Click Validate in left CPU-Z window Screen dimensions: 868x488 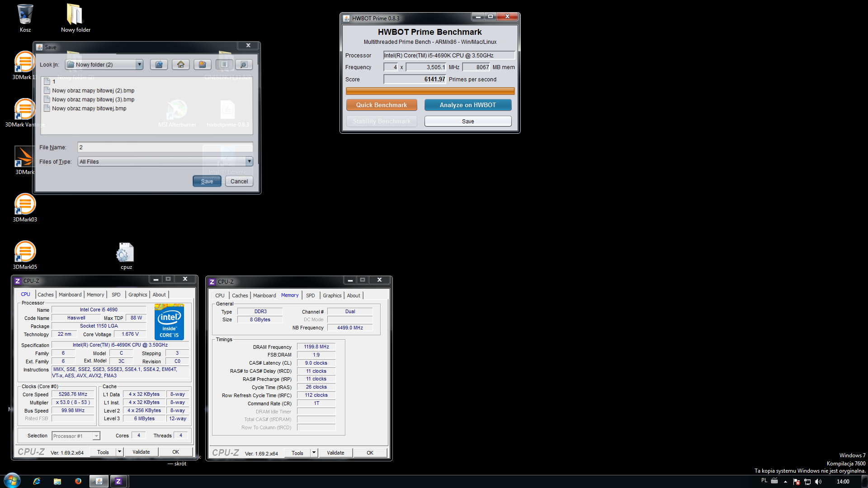click(x=141, y=452)
